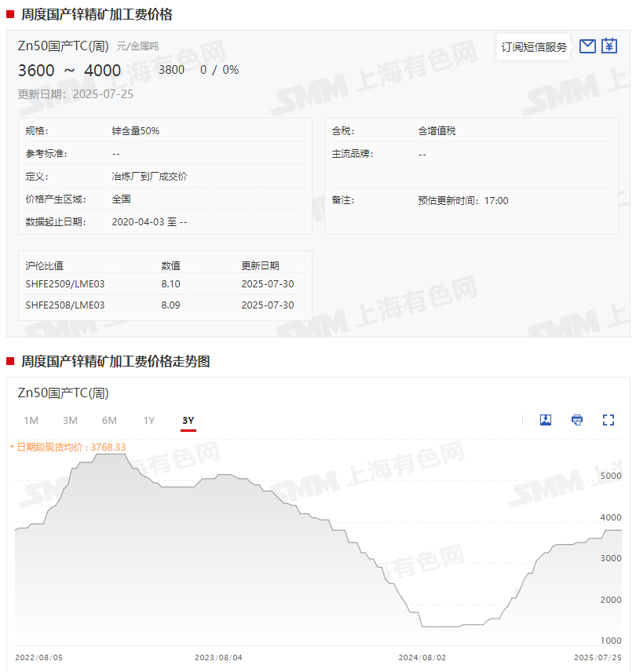This screenshot has width=636, height=672.
Task: Click the 2023/08/04 axis date label
Action: [x=218, y=657]
